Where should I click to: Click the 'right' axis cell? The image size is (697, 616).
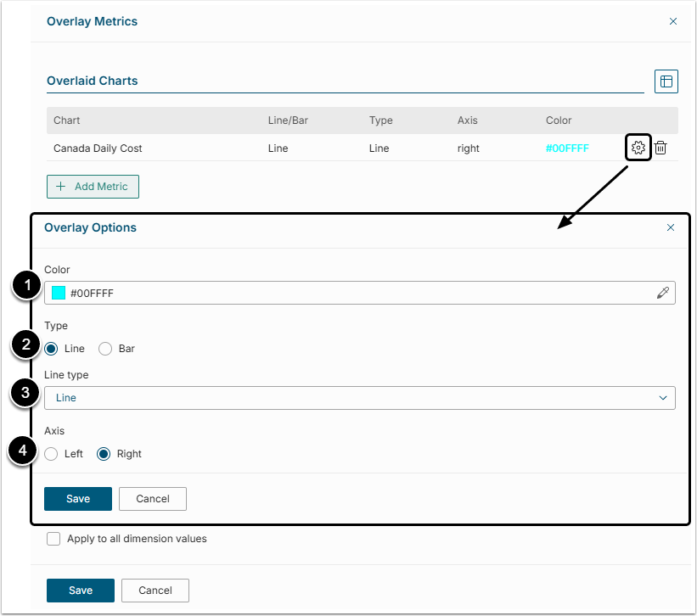(469, 148)
